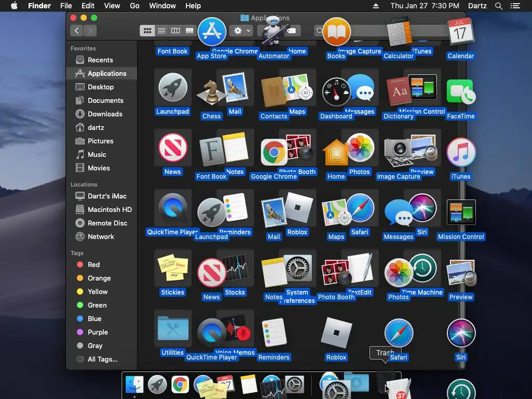Viewport: 532px width, 399px height.
Task: Select the Siri icon next to Messages
Action: pos(422,208)
